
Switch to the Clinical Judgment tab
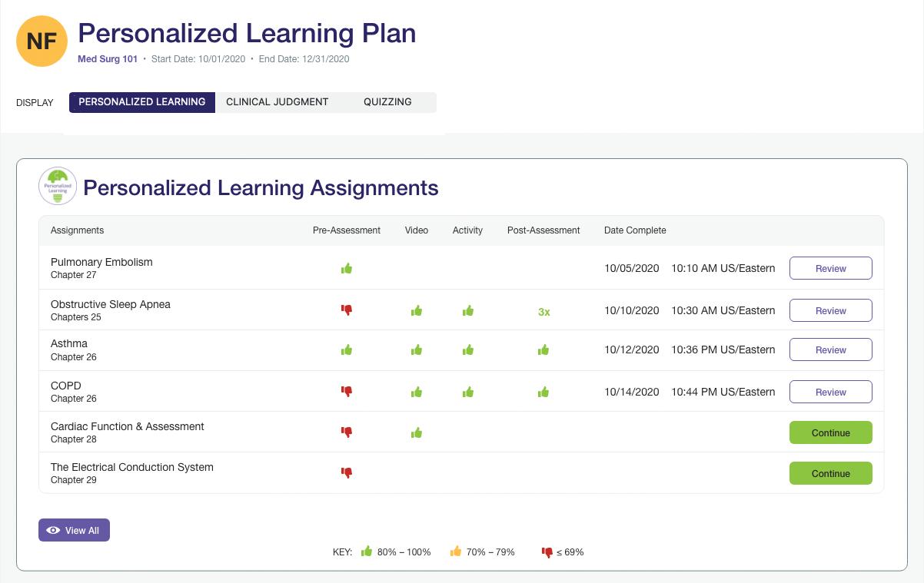pos(277,102)
